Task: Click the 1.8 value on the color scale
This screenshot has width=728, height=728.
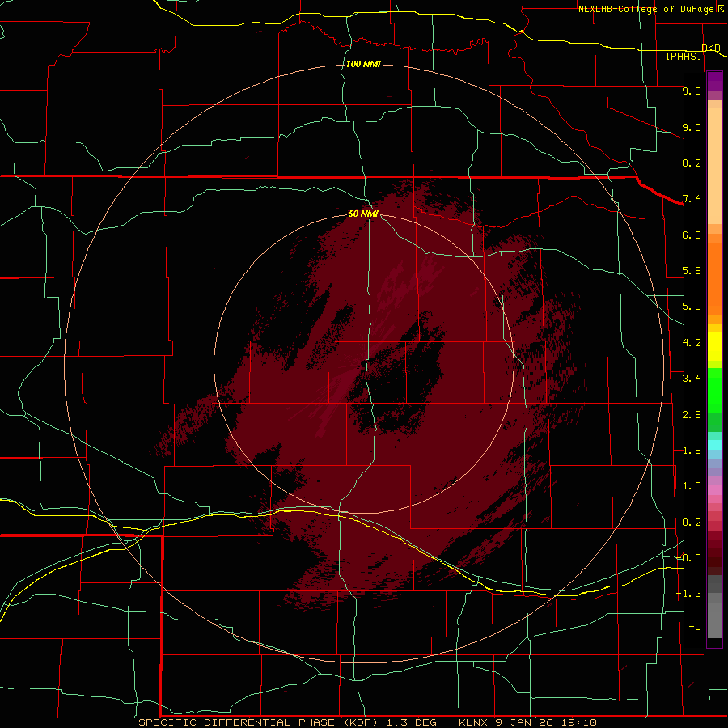Action: pos(692,451)
